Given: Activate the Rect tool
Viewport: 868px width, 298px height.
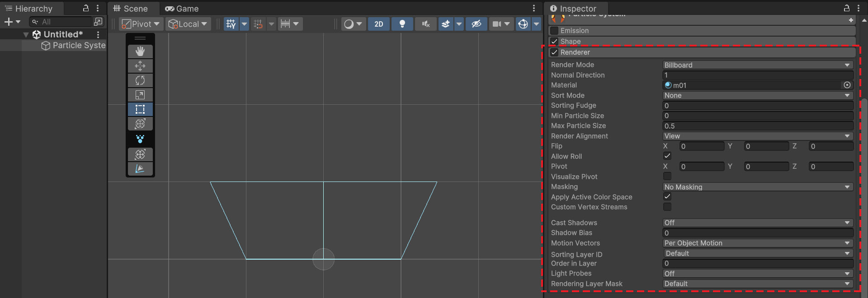Looking at the screenshot, I should point(140,109).
